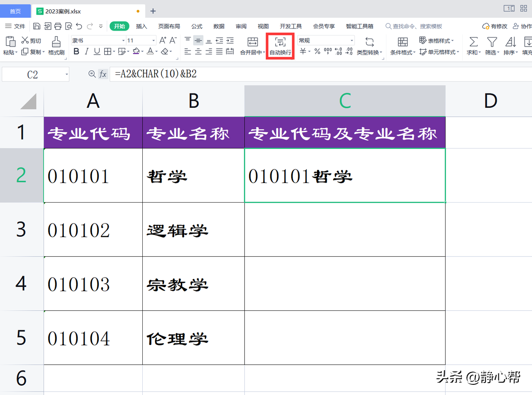This screenshot has height=395, width=532.
Task: Switch to the 插入 ribbon tab
Action: pyautogui.click(x=141, y=26)
